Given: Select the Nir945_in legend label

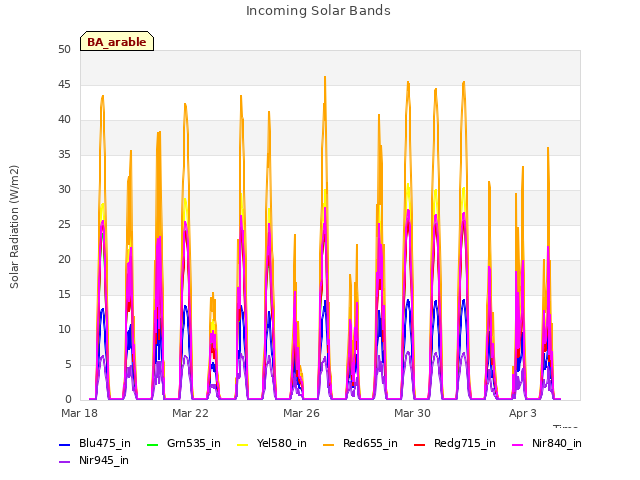Looking at the screenshot, I should (x=104, y=461).
